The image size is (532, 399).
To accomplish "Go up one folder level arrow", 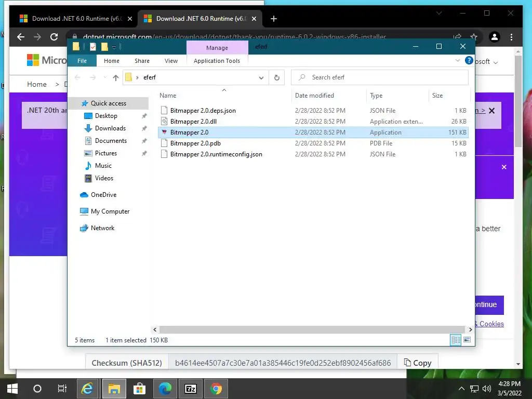I will click(x=116, y=78).
